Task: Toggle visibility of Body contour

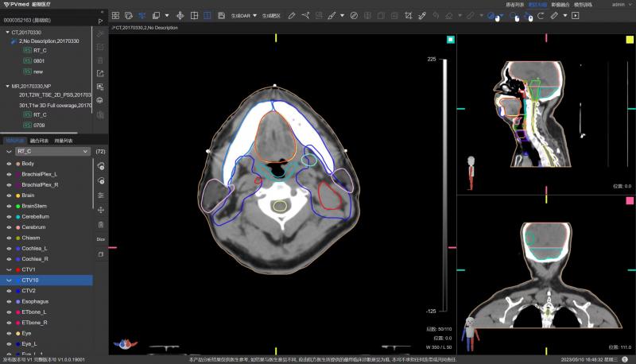Action: tap(9, 163)
